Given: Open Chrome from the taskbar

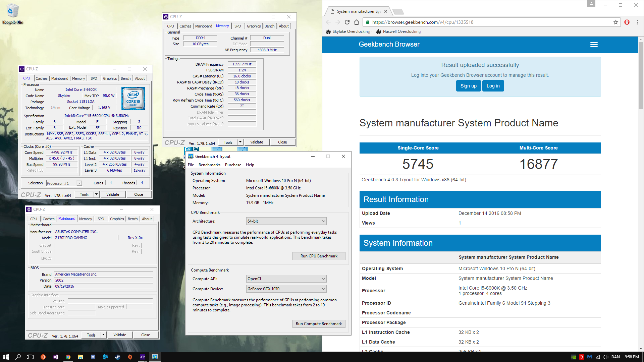Looking at the screenshot, I should click(68, 357).
